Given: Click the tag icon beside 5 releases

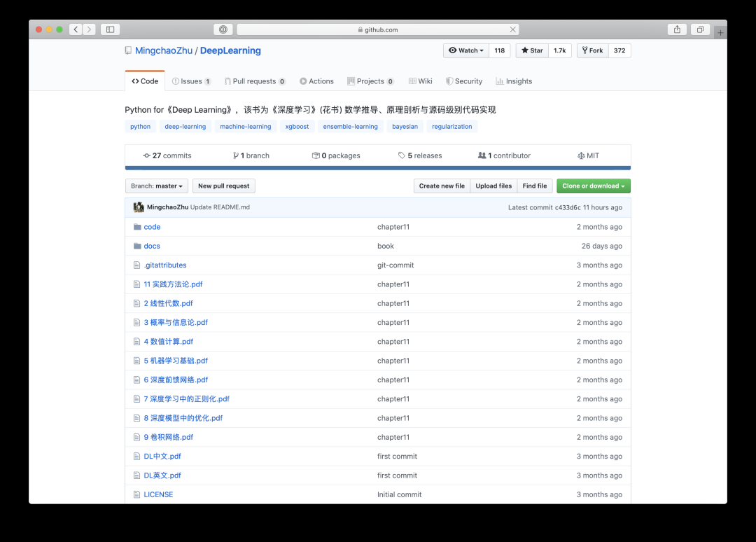Looking at the screenshot, I should (402, 155).
